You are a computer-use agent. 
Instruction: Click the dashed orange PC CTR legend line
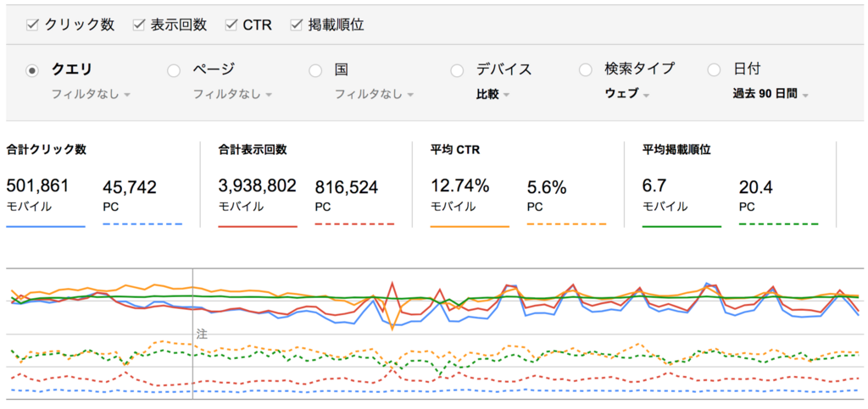tap(567, 224)
